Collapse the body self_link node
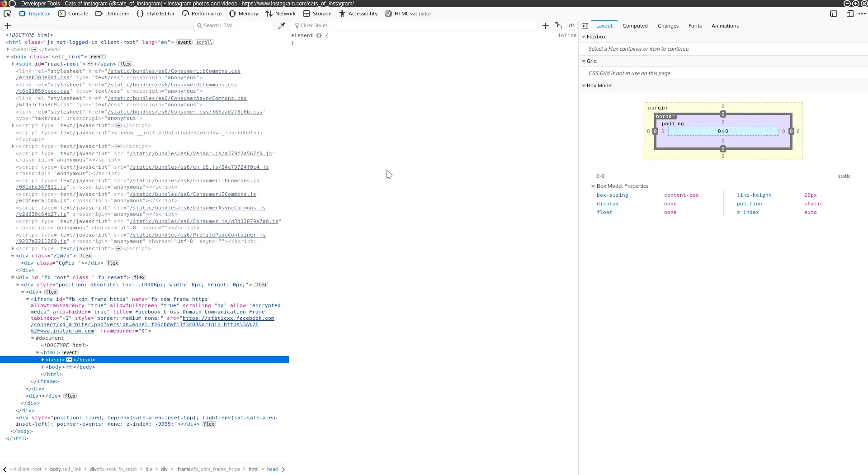Image resolution: width=868 pixels, height=475 pixels. pos(8,57)
